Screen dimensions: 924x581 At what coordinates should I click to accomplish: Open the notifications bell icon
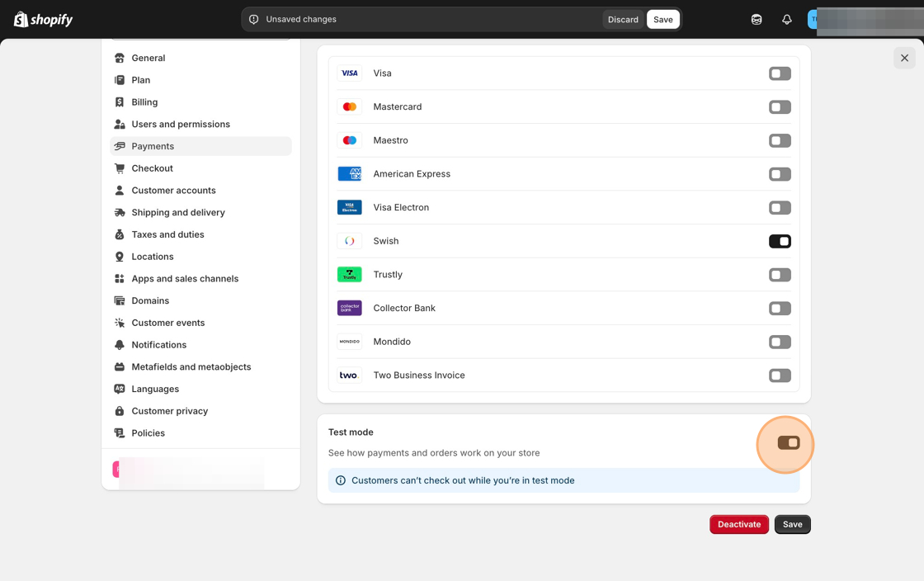pyautogui.click(x=787, y=20)
